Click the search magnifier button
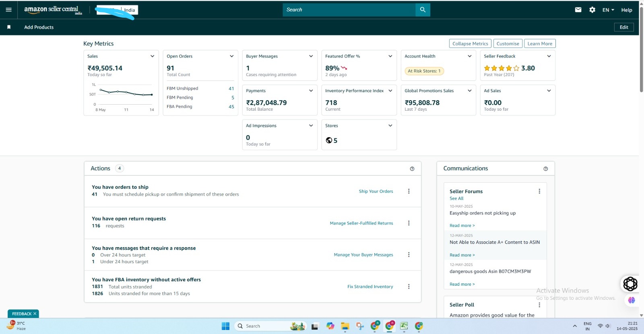 [x=423, y=10]
